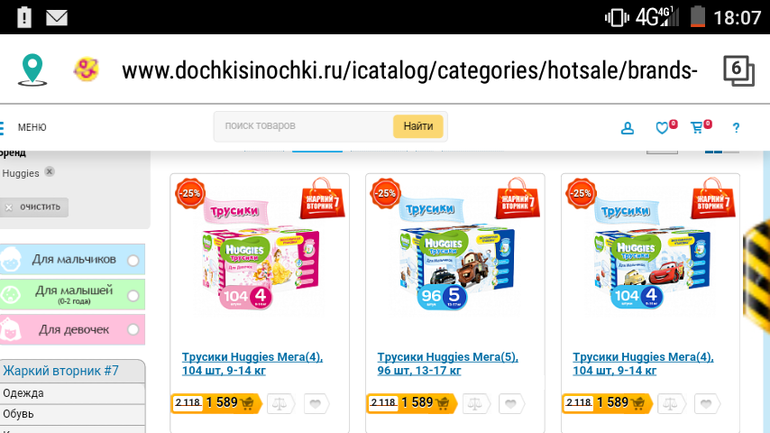770x433 pixels.
Task: Focus the поиск товаров search field
Action: (x=303, y=126)
